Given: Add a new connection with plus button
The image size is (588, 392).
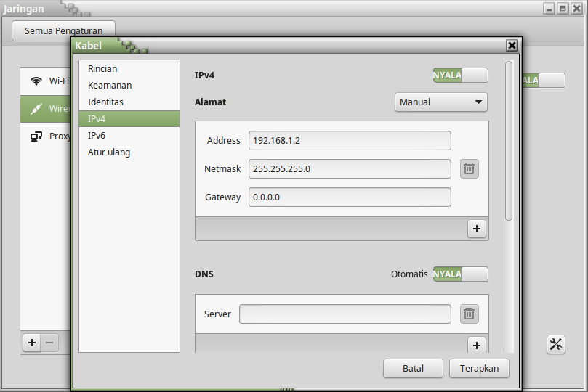Looking at the screenshot, I should point(31,343).
